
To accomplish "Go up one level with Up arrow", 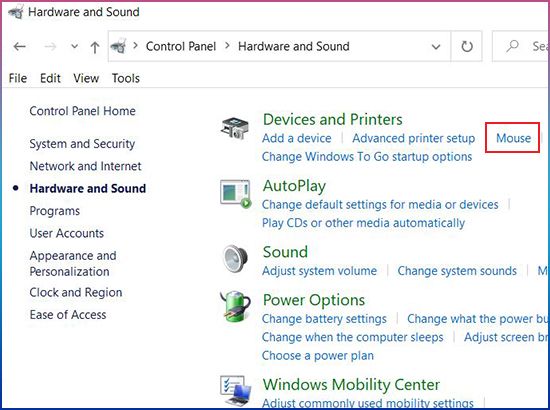I will pos(95,47).
